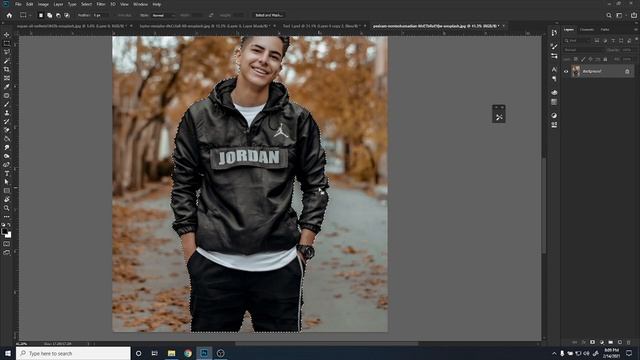
Task: Switch to the Paths panel tab
Action: (x=605, y=29)
